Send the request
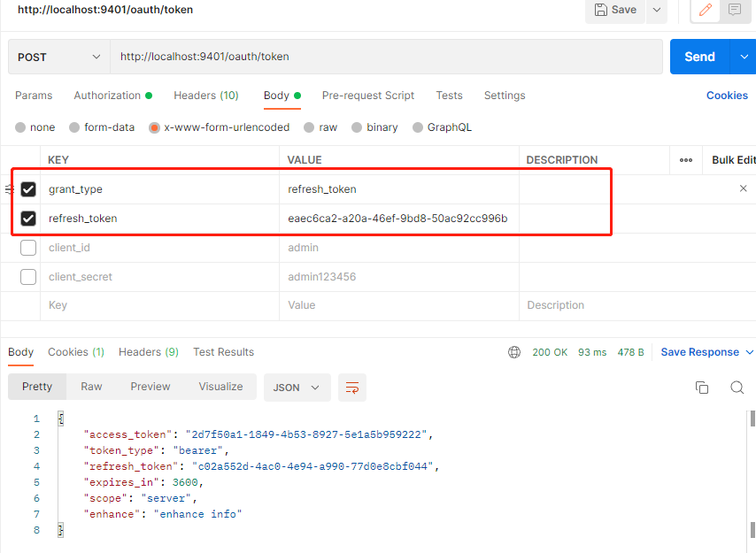 click(700, 57)
